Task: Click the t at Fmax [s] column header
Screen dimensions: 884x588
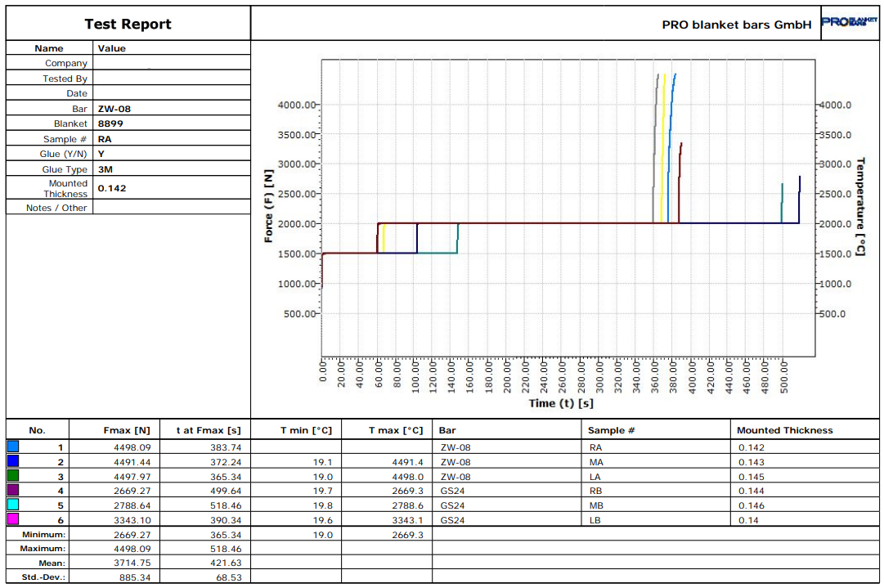Action: pos(209,430)
